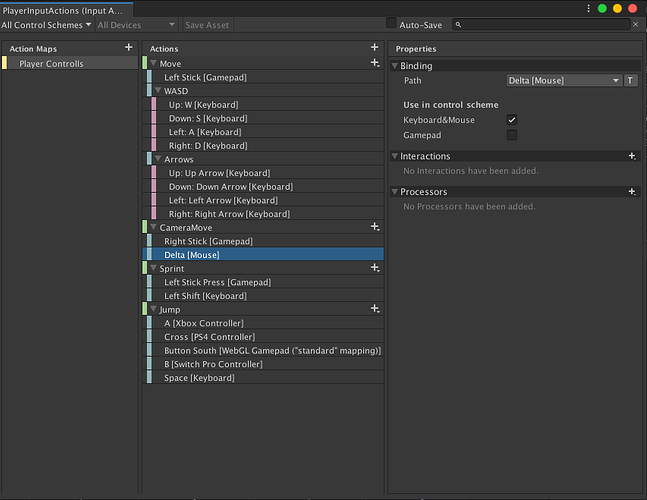Enable the Gamepad control scheme checkbox

[x=512, y=134]
